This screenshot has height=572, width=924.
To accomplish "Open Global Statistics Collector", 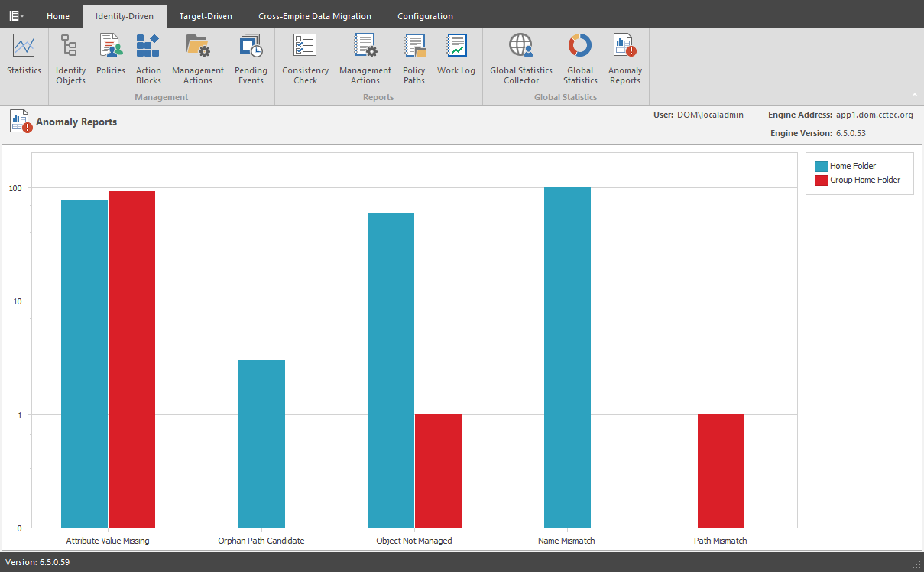I will (x=521, y=58).
